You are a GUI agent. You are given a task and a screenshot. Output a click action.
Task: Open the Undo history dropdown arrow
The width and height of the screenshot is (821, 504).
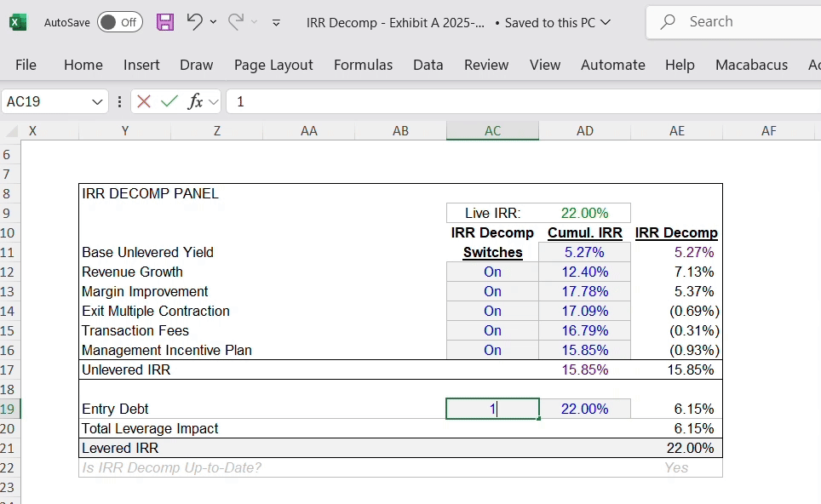[213, 22]
